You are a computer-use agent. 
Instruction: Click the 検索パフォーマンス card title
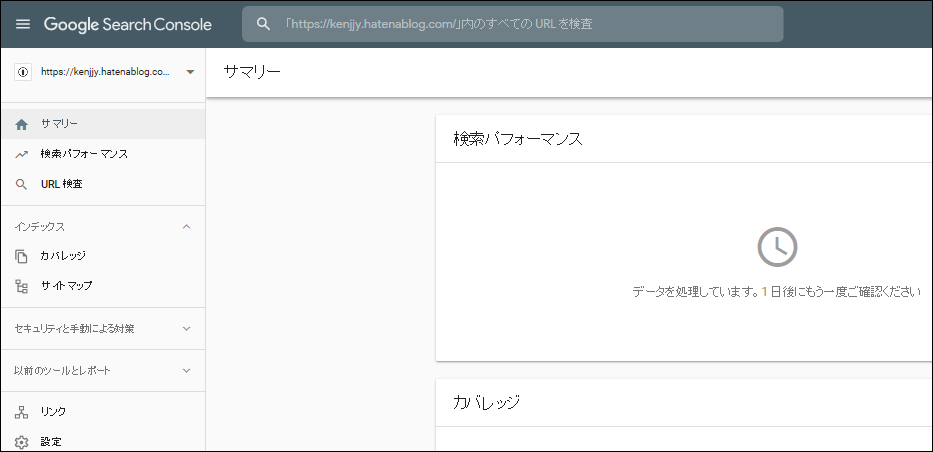(x=518, y=139)
